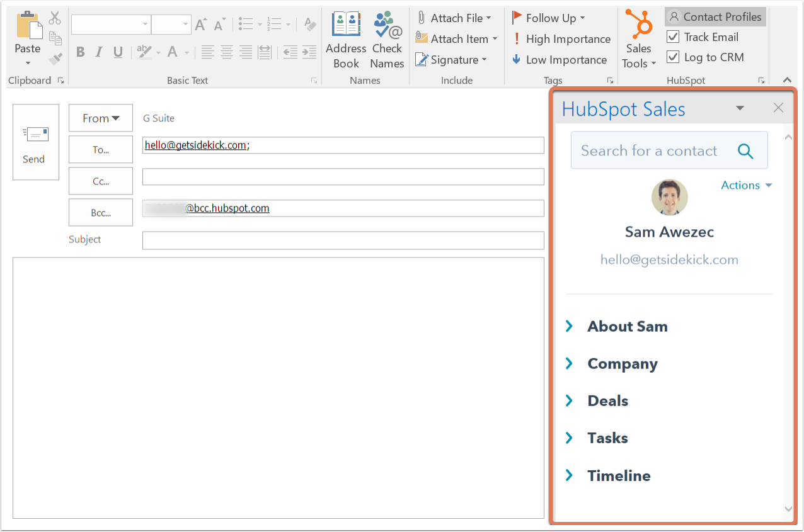Click into the Subject field

343,241
